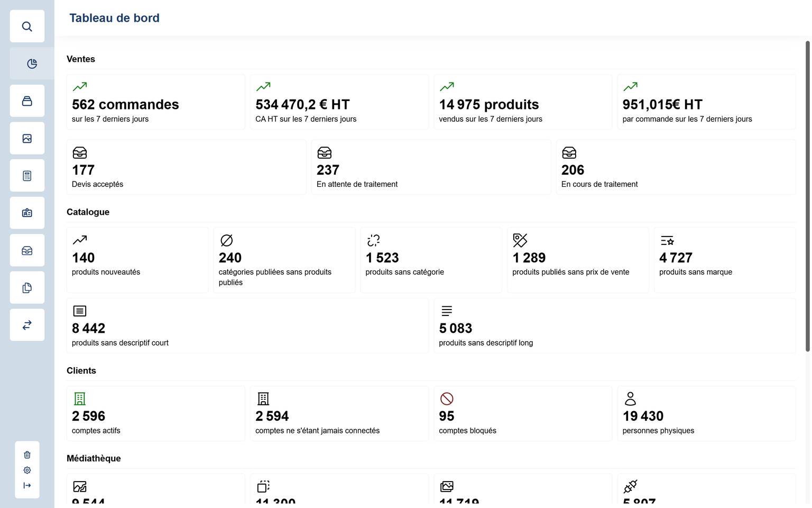Open the copy documents sidebar icon
Screen dimensions: 812x508
27,288
